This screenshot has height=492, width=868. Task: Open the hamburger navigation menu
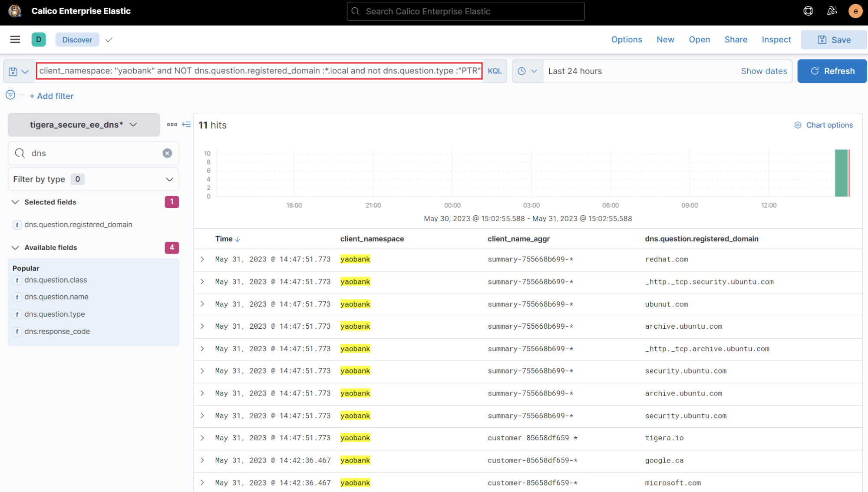pyautogui.click(x=15, y=40)
